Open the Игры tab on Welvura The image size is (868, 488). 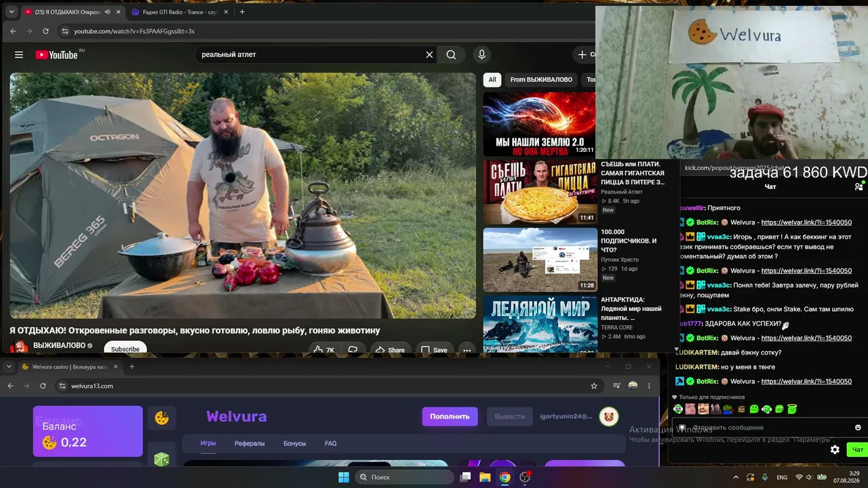point(208,443)
